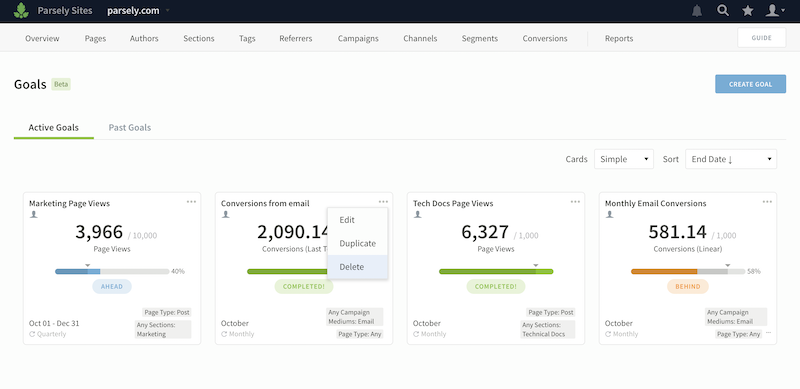800x389 pixels.
Task: Click the Parsely leaf logo icon
Action: pos(21,11)
